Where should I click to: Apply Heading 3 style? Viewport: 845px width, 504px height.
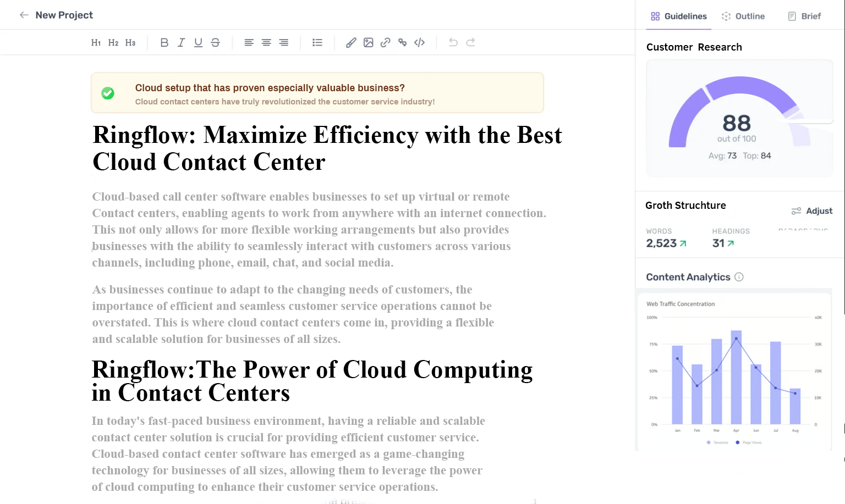click(x=130, y=42)
